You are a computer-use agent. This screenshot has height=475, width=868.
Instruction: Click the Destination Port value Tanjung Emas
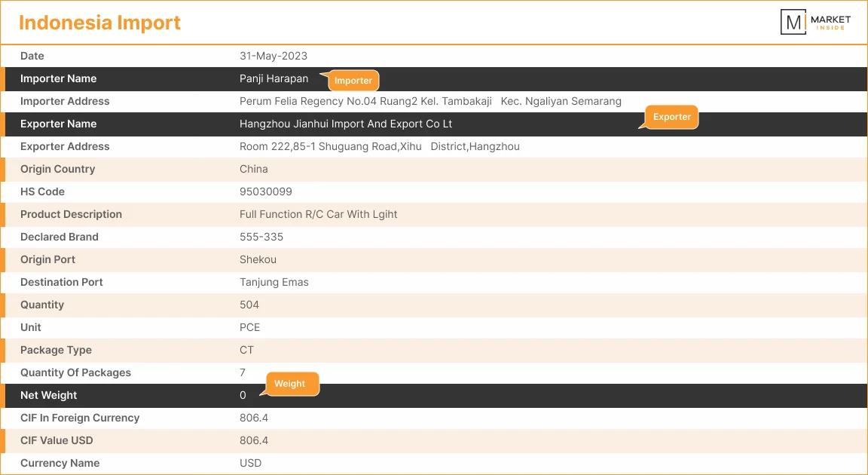tap(274, 281)
